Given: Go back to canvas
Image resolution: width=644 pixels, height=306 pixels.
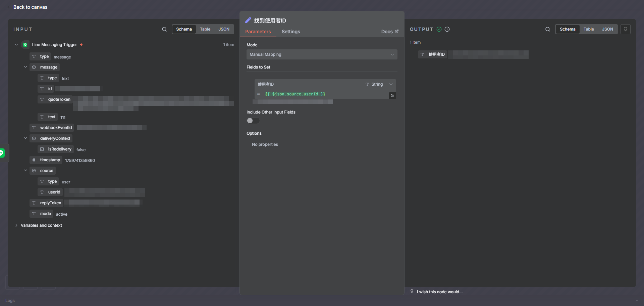Looking at the screenshot, I should click(30, 7).
